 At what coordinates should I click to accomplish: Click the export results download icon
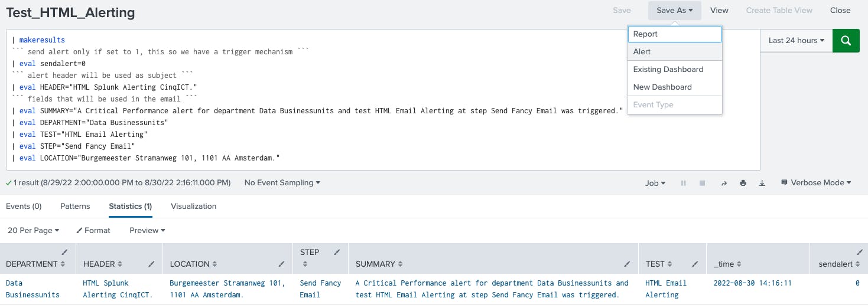pos(762,184)
